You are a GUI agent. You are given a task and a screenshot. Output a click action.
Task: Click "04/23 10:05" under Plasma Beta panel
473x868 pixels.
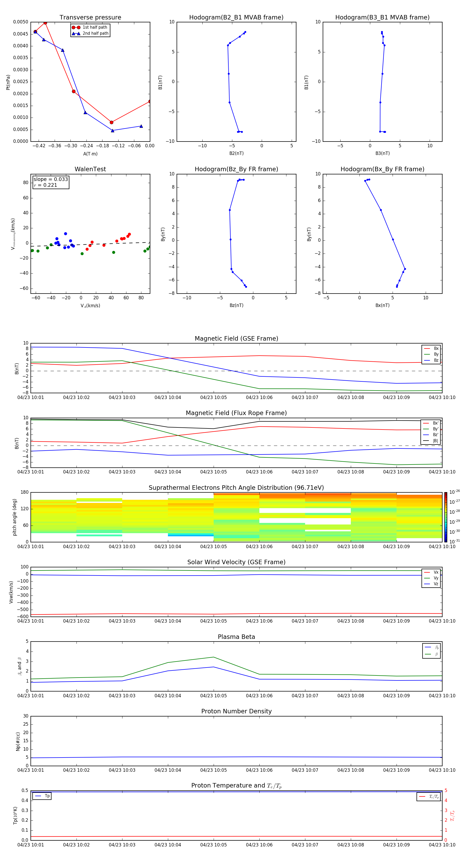pos(213,696)
